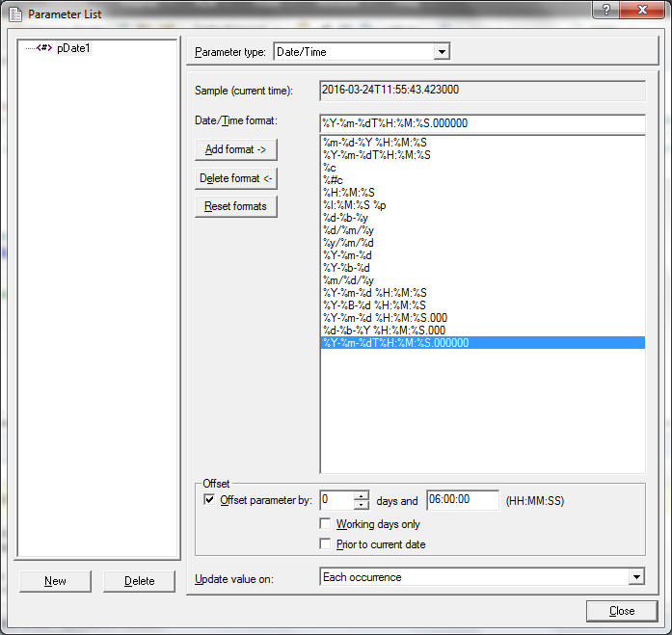
Task: Select the %I:%M:%S %p format entry
Action: tap(355, 205)
